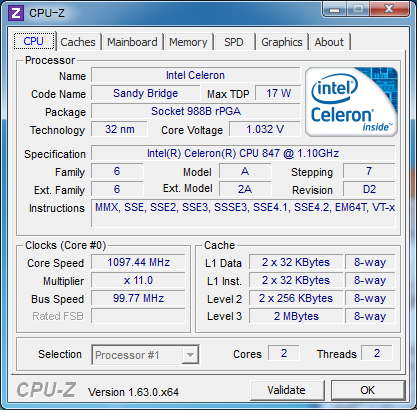Viewport: 417px width, 410px height.
Task: Click the Name field 'Intel Celeron'
Action: click(195, 75)
